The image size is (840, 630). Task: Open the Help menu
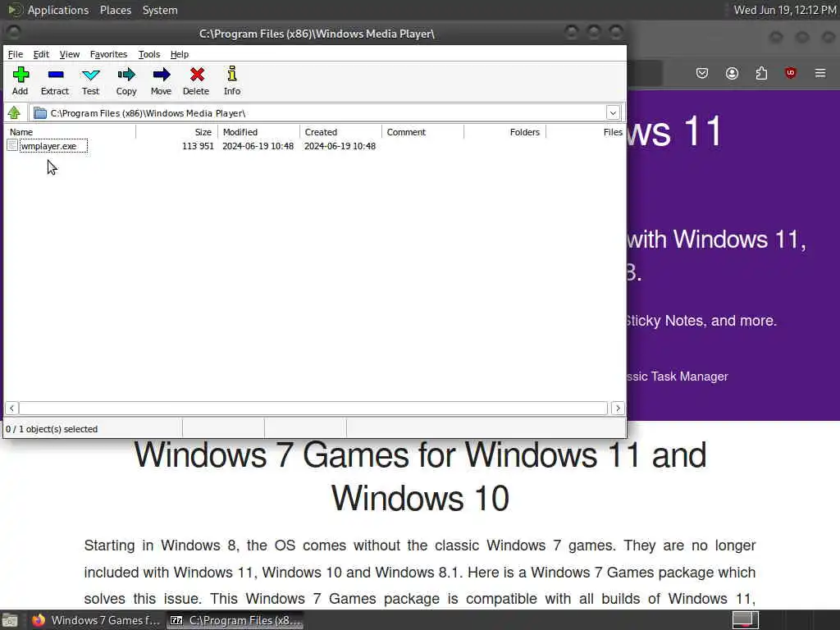[x=180, y=54]
